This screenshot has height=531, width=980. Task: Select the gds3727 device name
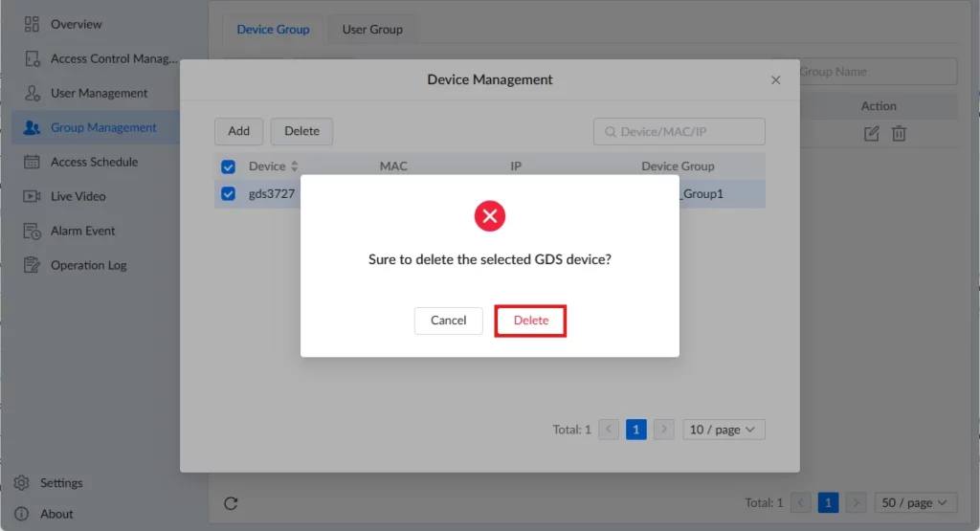272,193
